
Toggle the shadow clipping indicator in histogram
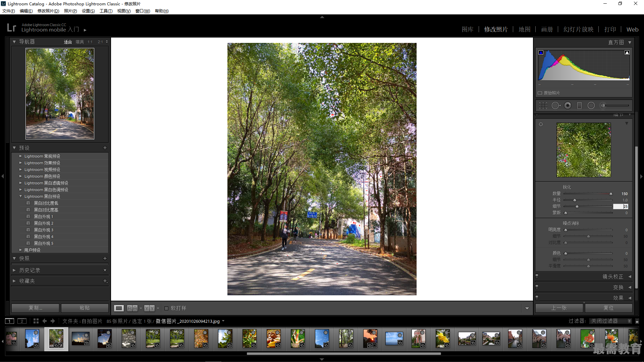tap(541, 53)
